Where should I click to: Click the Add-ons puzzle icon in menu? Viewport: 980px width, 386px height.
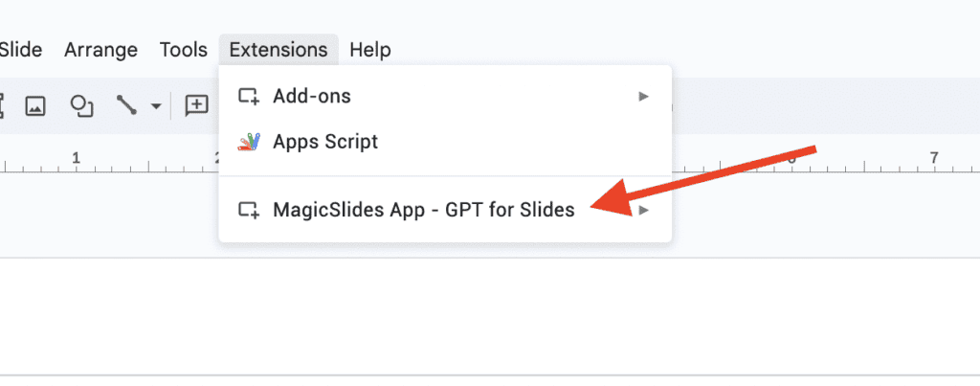249,96
